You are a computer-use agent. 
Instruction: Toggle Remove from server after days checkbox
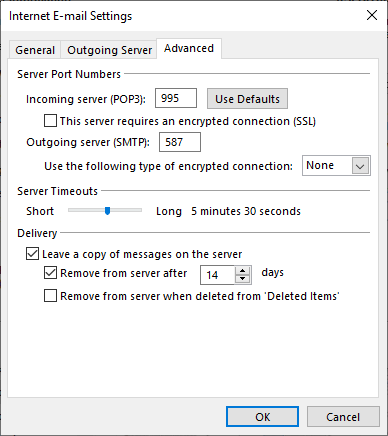pyautogui.click(x=50, y=273)
